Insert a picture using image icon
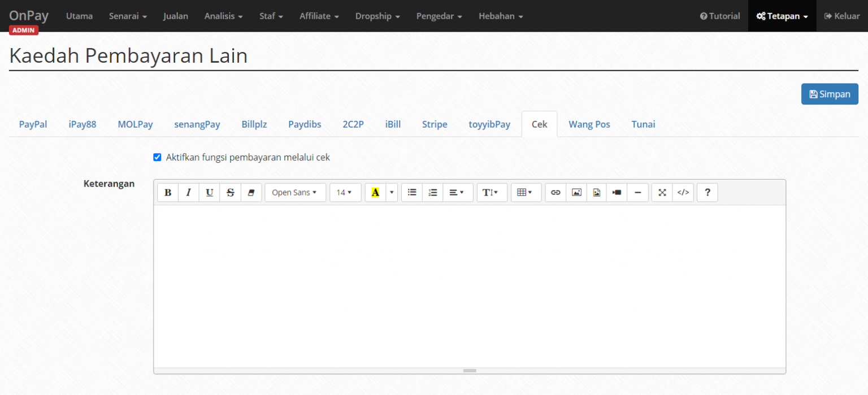 [x=576, y=193]
